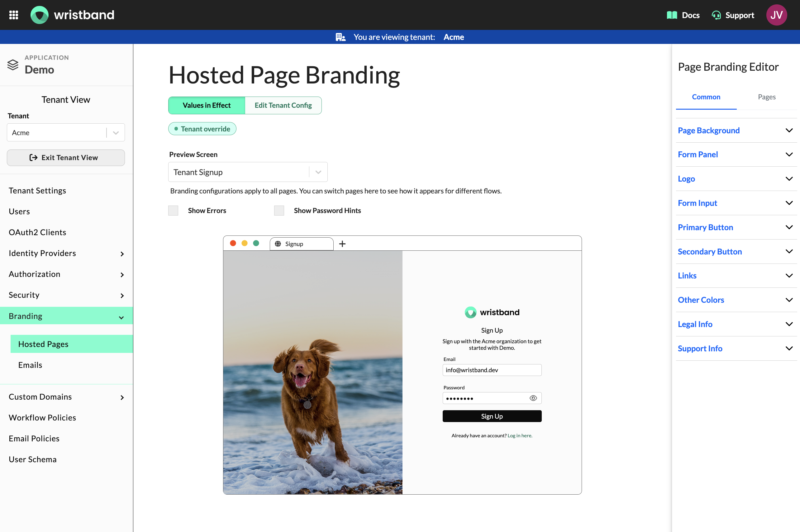Expand Primary Button section
The height and width of the screenshot is (532, 800).
[736, 227]
